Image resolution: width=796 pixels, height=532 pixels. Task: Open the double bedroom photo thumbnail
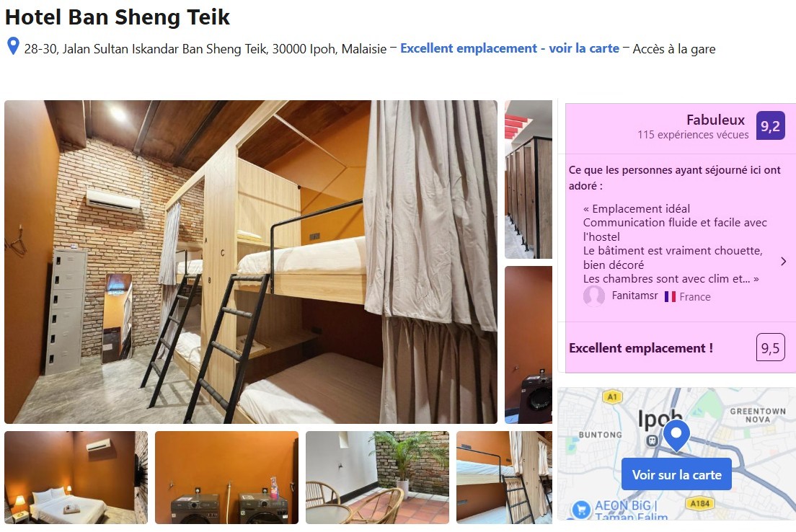pos(76,478)
